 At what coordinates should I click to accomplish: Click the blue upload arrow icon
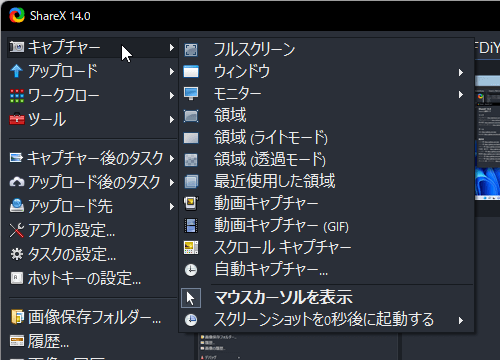(16, 71)
